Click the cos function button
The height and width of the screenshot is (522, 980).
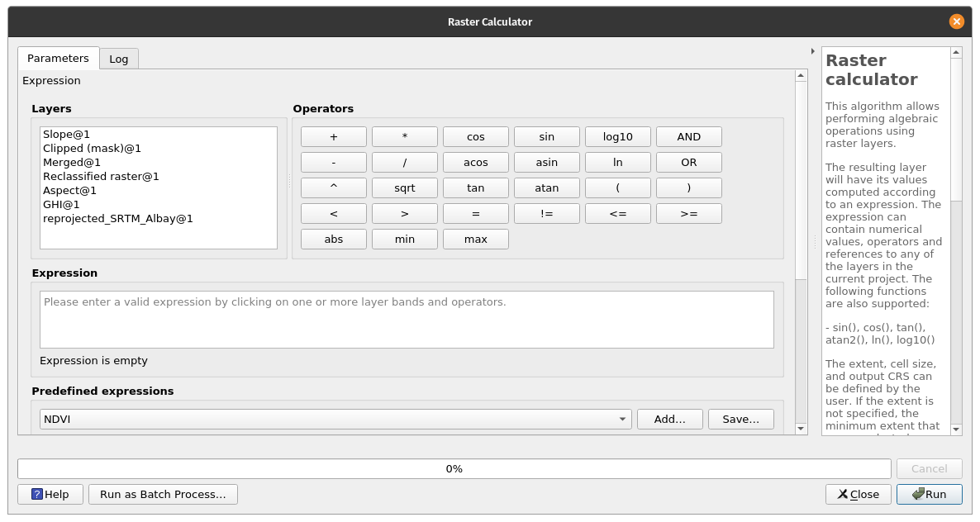(x=475, y=136)
